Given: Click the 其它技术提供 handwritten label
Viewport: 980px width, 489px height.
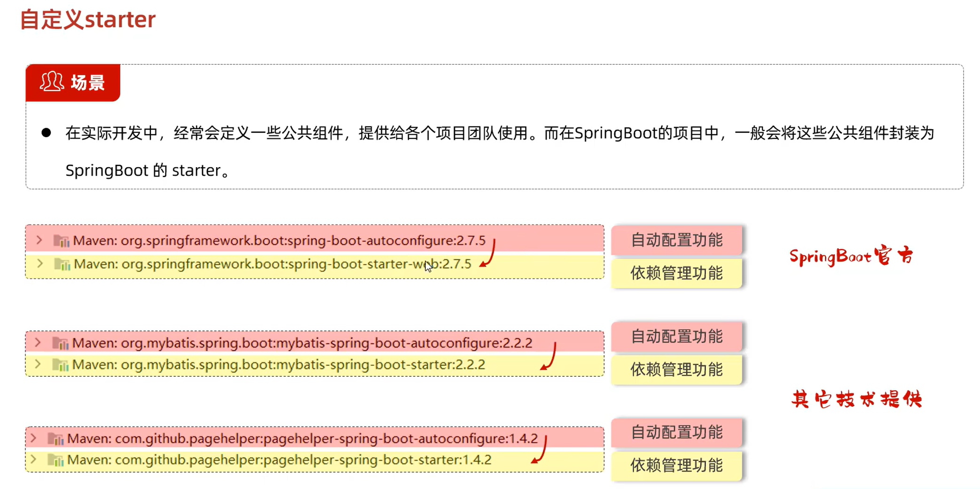Looking at the screenshot, I should pos(856,399).
